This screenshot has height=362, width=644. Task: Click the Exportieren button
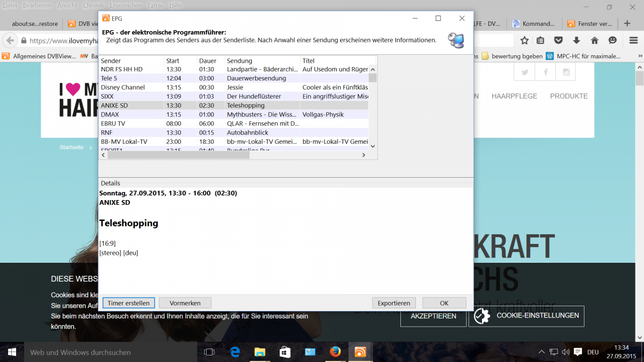click(393, 303)
